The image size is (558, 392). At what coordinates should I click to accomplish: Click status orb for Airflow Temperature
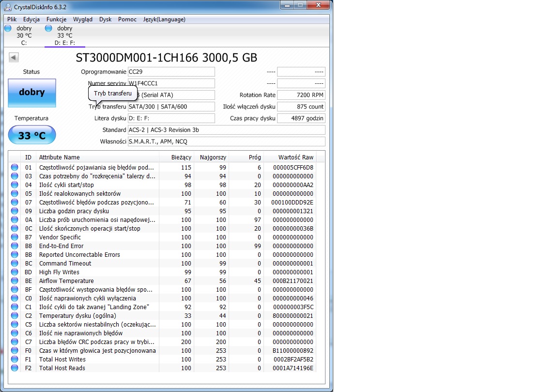(x=15, y=281)
